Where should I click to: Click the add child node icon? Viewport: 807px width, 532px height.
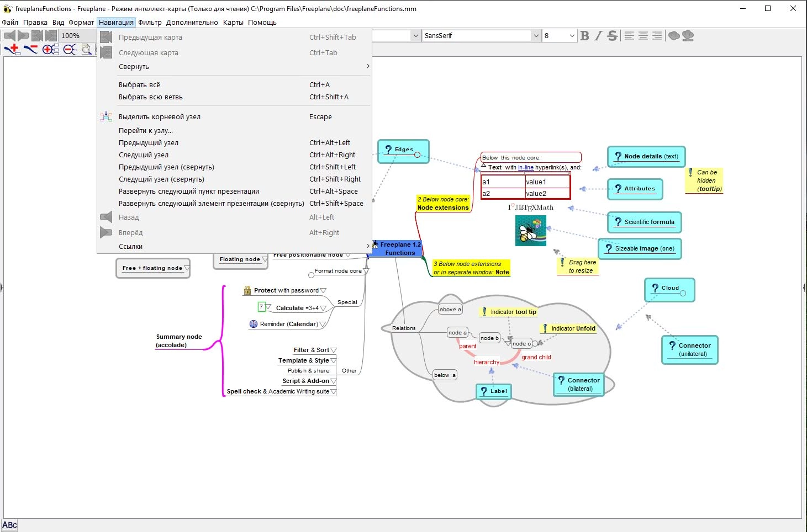pos(12,50)
